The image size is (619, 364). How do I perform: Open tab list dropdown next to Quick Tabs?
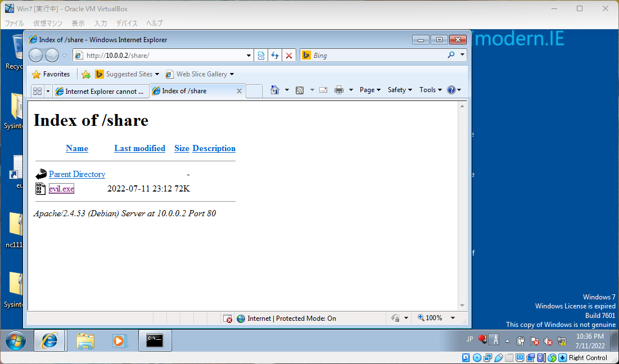(x=48, y=92)
